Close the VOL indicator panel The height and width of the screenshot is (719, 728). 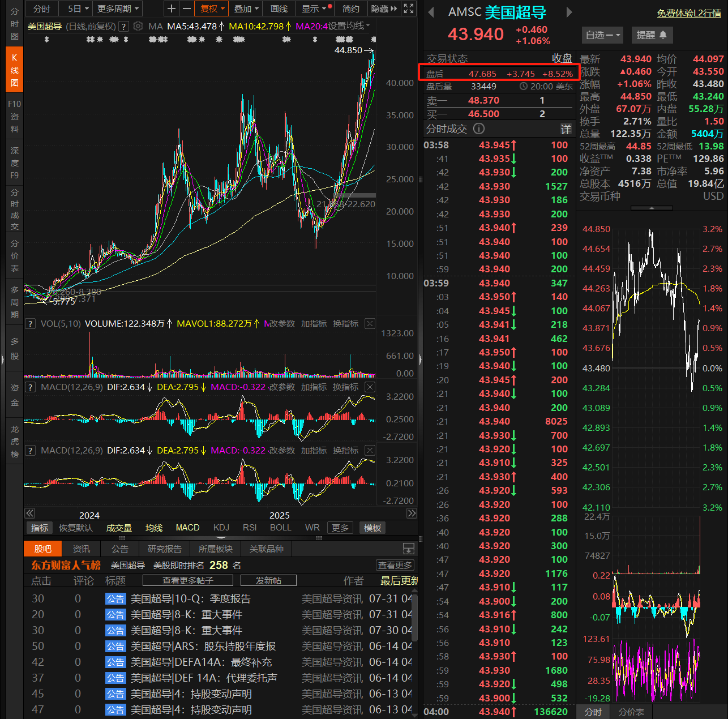pyautogui.click(x=370, y=323)
